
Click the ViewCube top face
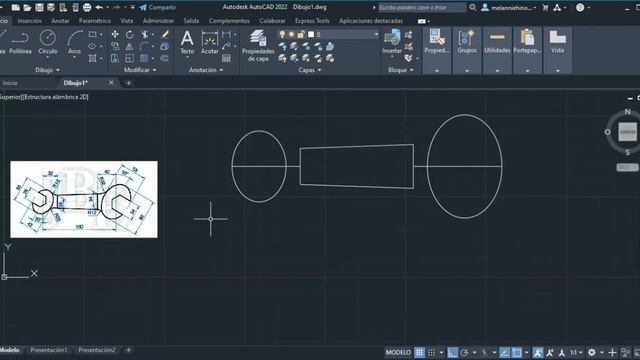tap(627, 132)
